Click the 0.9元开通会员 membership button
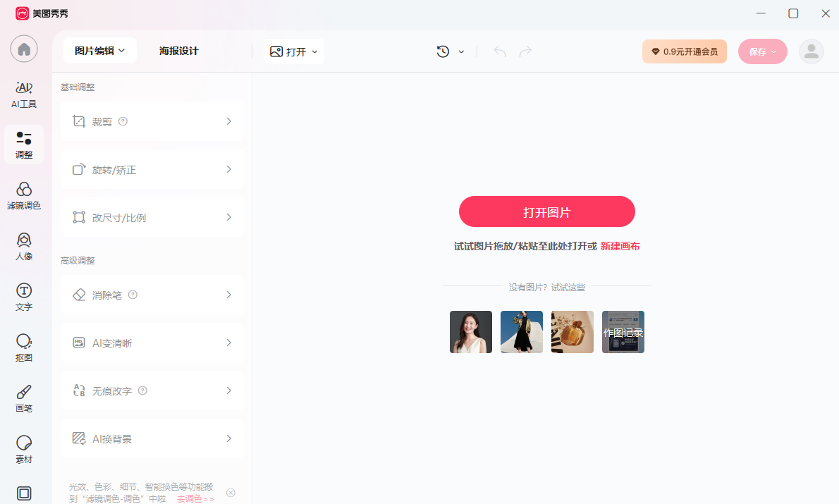The image size is (839, 504). point(684,51)
